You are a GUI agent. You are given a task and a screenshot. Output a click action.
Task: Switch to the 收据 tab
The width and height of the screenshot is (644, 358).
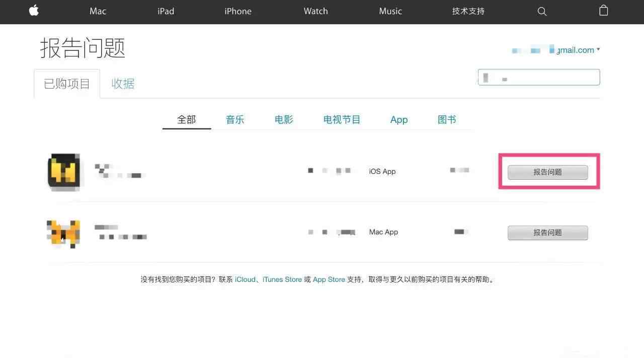pos(123,84)
